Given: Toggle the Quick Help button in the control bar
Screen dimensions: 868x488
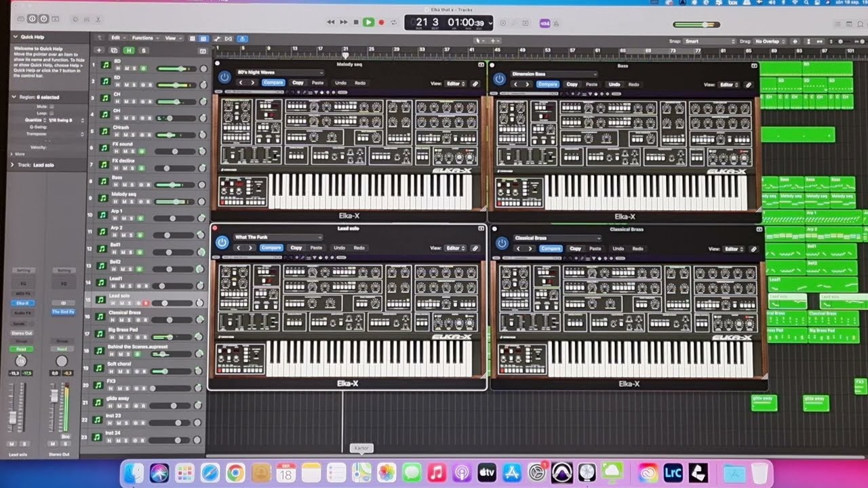Looking at the screenshot, I should pos(44,19).
